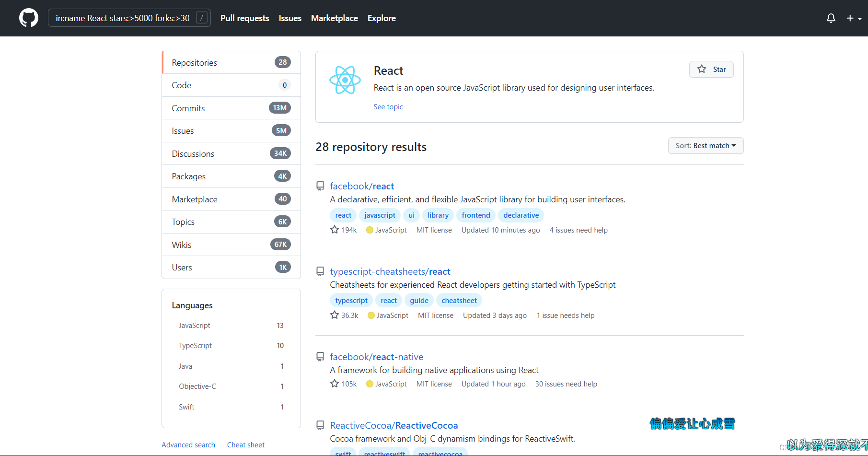Open the See topic link
This screenshot has height=456, width=868.
[388, 107]
